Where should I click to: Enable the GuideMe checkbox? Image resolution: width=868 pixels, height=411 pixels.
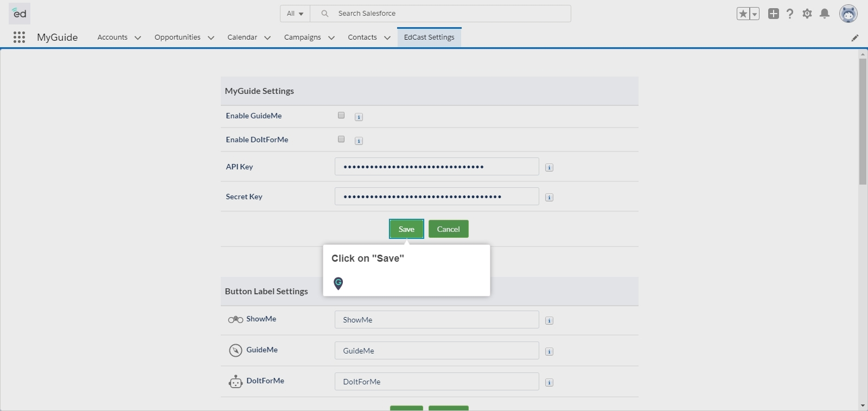click(341, 115)
